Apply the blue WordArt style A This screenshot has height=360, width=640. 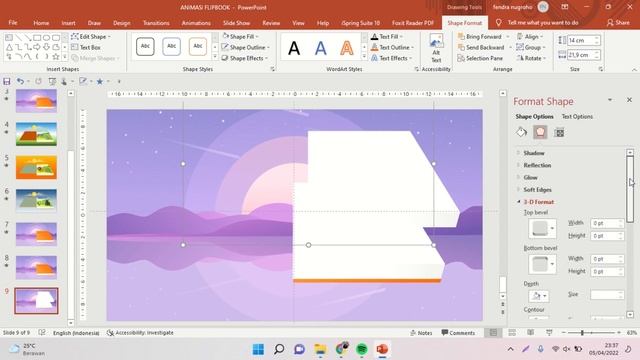pyautogui.click(x=320, y=48)
